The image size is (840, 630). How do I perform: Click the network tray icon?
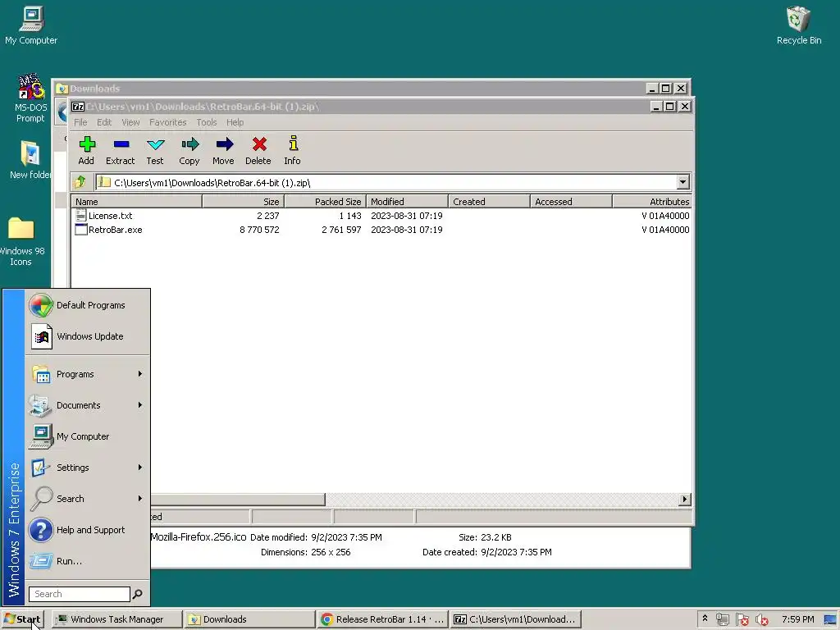coord(723,619)
